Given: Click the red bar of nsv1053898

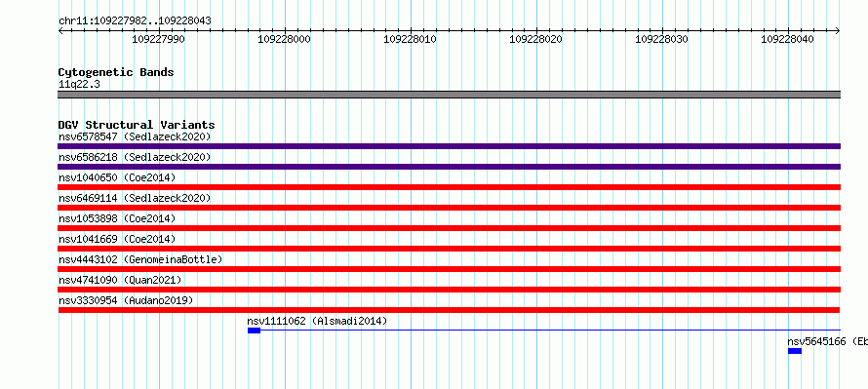Looking at the screenshot, I should (449, 228).
